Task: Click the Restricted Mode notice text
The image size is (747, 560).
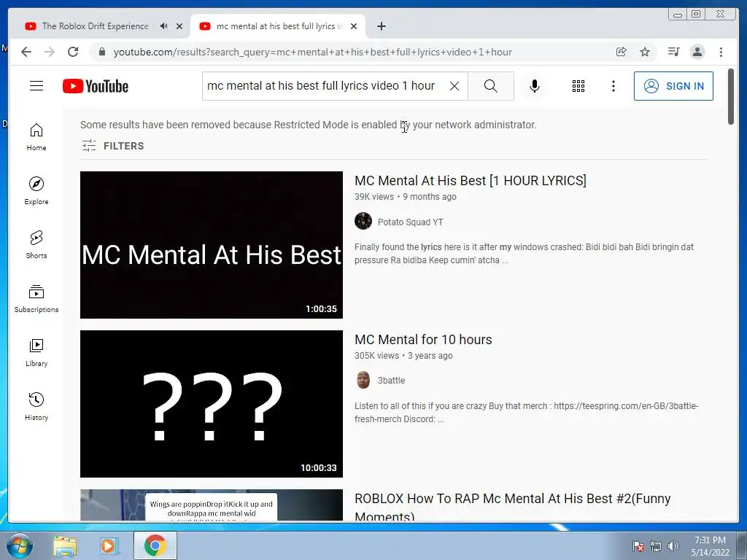Action: [x=309, y=125]
